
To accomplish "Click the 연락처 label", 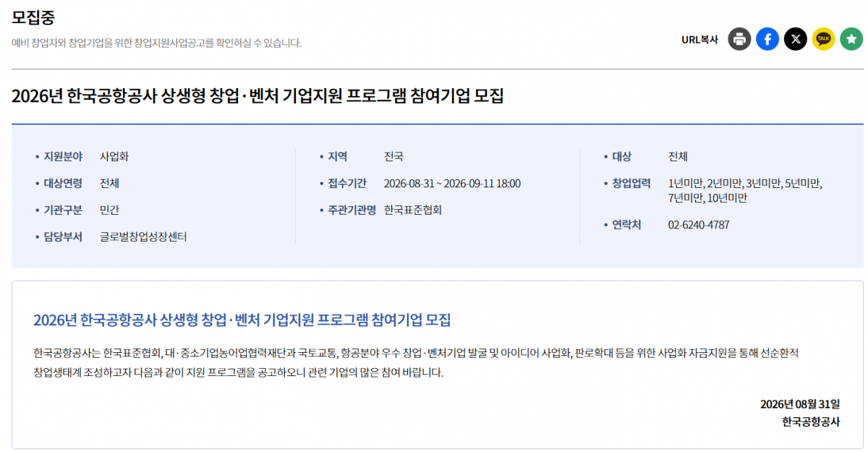I will tap(626, 225).
